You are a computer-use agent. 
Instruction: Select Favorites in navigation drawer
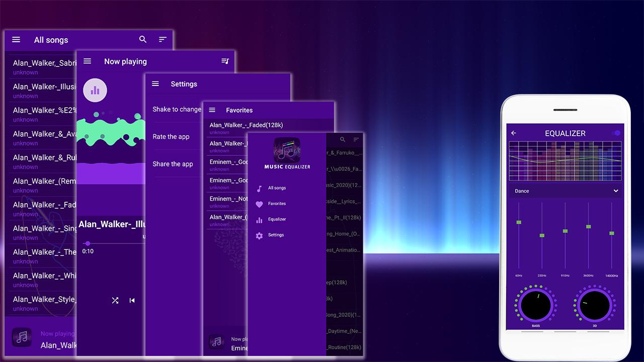click(x=277, y=204)
